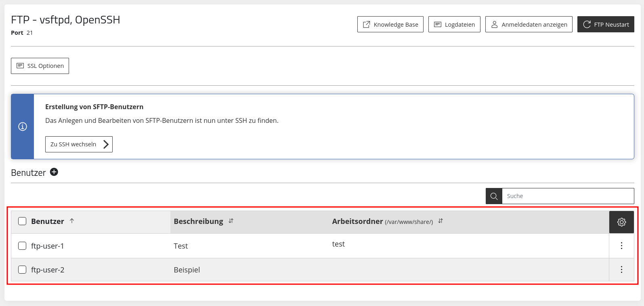The height and width of the screenshot is (306, 644).
Task: Open SSL Optionen
Action: tap(40, 66)
